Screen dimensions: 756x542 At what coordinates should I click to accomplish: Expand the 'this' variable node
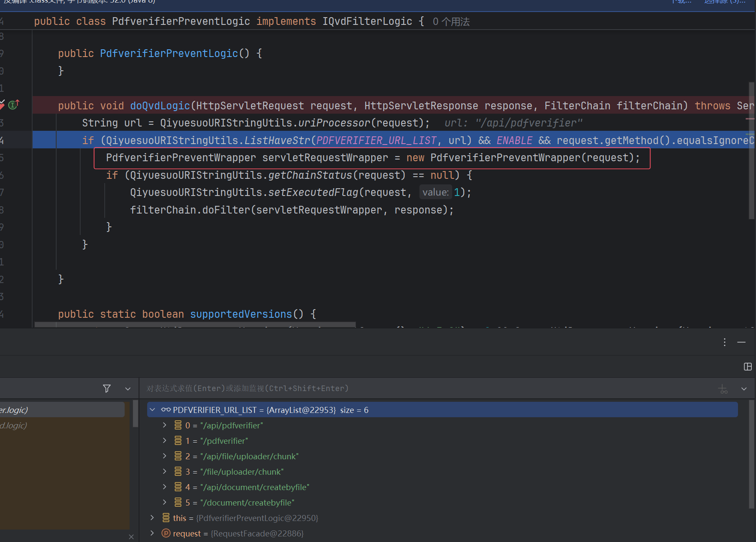[x=152, y=518]
